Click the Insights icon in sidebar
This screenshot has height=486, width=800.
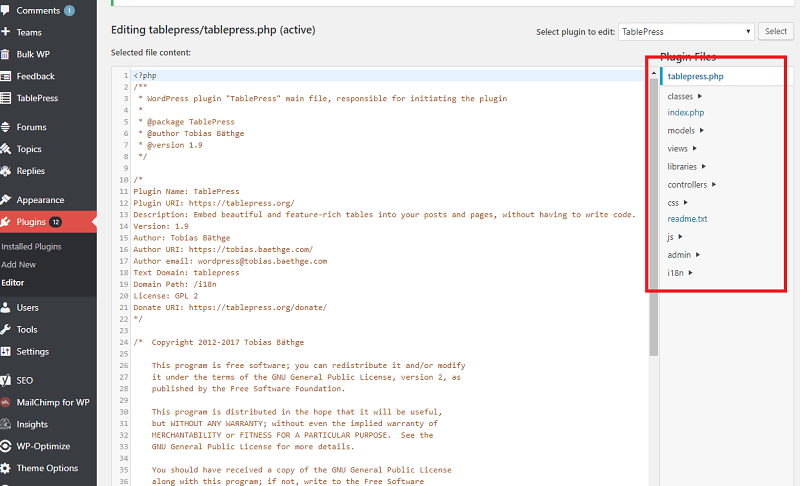pyautogui.click(x=5, y=424)
